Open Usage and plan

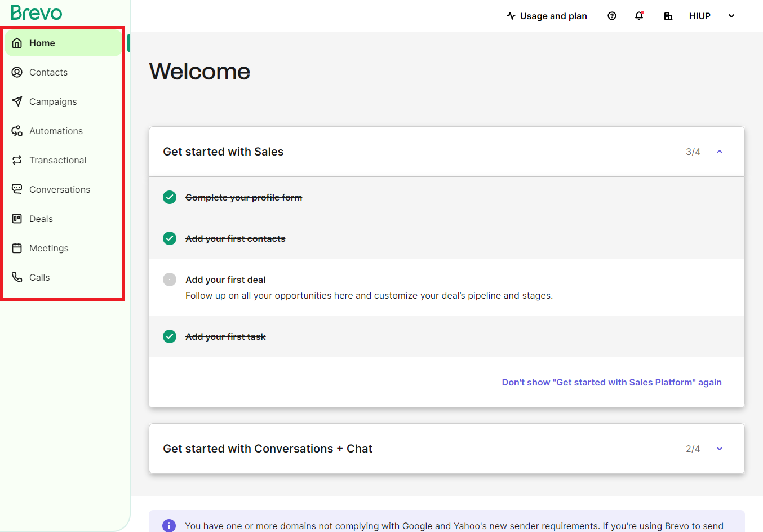[x=547, y=16]
